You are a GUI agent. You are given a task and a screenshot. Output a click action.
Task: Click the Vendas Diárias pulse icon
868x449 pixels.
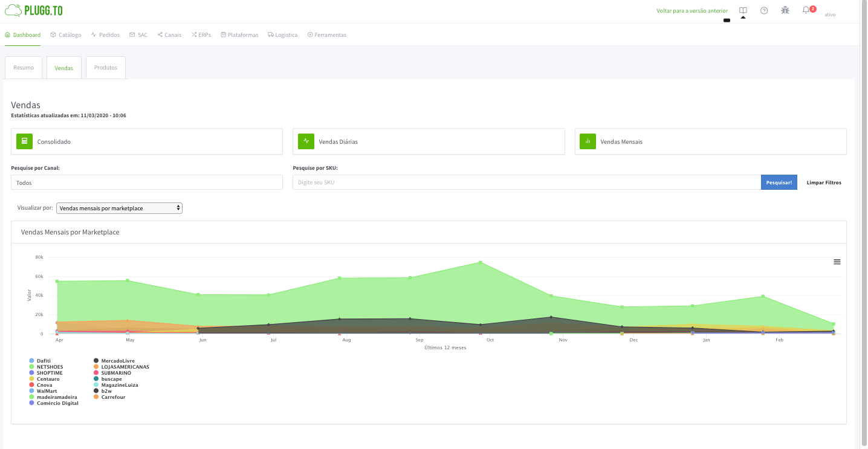[x=306, y=141]
